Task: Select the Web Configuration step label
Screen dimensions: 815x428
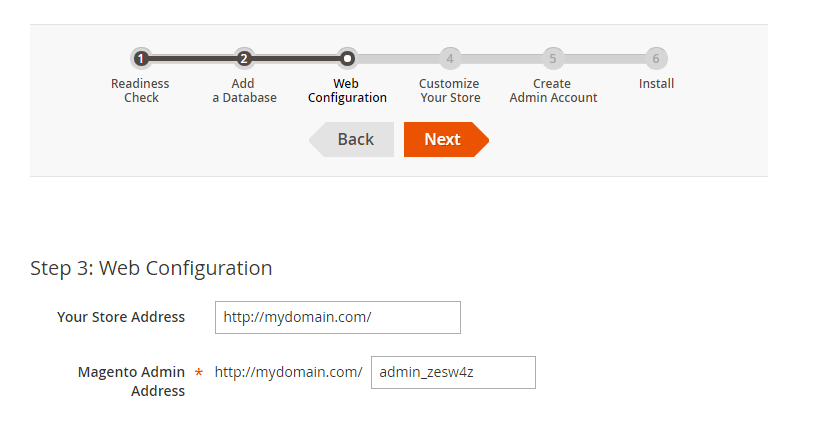Action: 347,91
